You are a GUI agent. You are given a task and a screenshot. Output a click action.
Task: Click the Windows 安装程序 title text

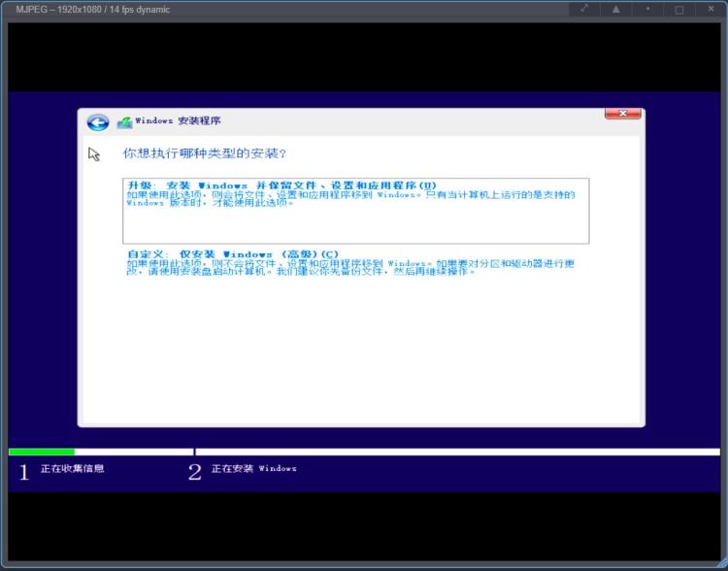(178, 120)
